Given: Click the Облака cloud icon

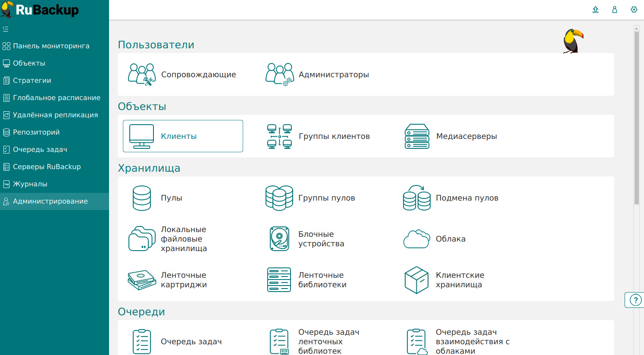Looking at the screenshot, I should click(416, 239).
